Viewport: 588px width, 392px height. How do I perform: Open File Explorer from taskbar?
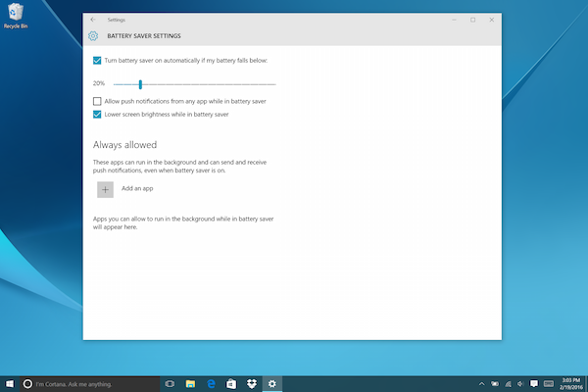(190, 384)
